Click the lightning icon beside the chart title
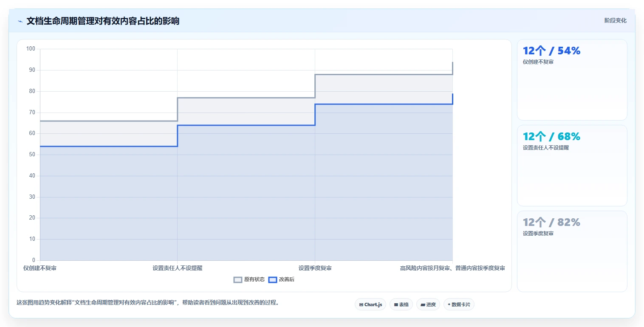This screenshot has height=327, width=644. coord(20,21)
